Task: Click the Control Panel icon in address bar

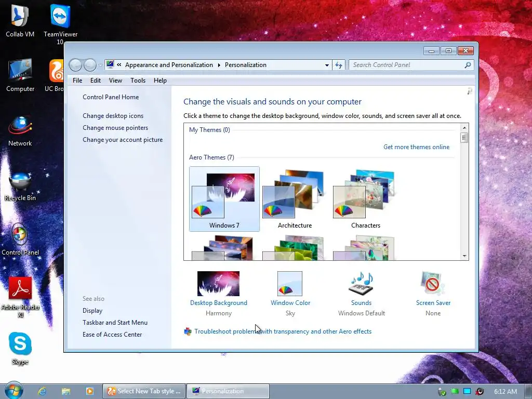Action: [x=110, y=64]
